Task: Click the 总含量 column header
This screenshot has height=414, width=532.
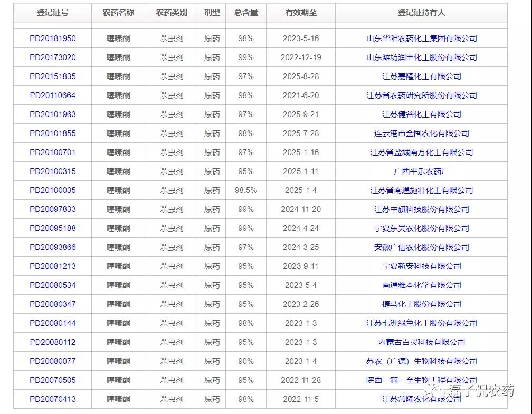Action: point(246,13)
